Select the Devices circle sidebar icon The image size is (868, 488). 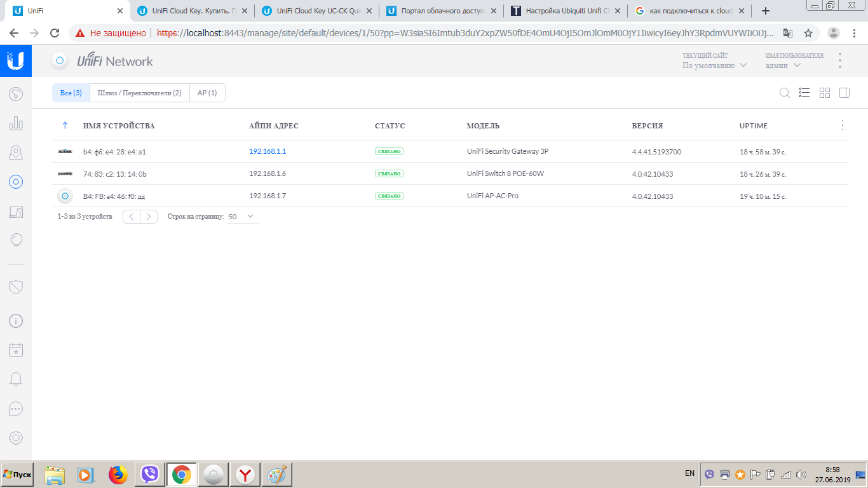[16, 182]
